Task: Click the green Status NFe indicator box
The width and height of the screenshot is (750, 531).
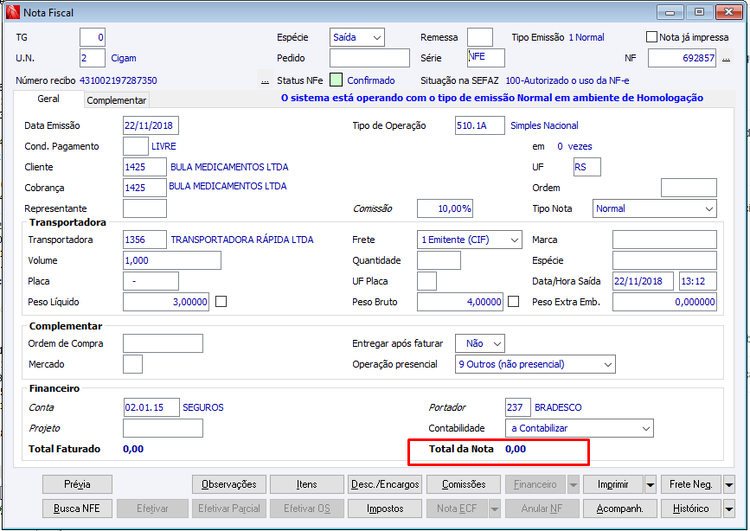Action: [x=336, y=80]
